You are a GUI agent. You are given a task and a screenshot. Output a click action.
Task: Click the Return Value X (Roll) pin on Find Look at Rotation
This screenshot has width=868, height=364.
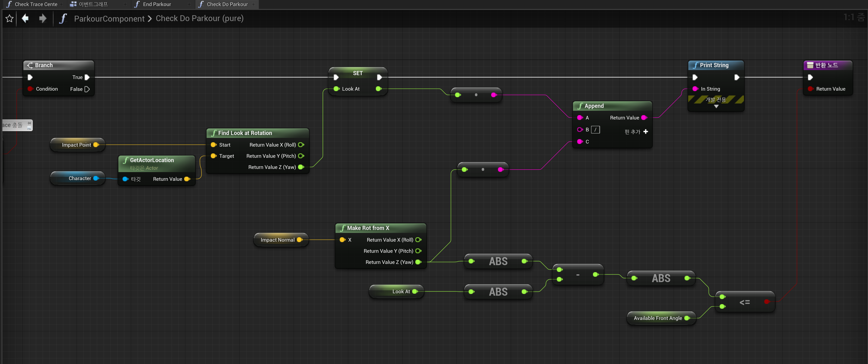click(x=301, y=145)
